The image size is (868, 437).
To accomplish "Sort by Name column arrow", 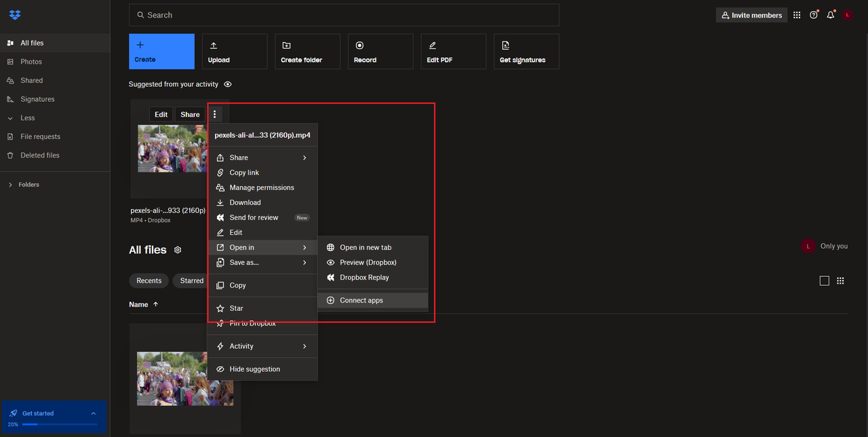I will point(155,305).
